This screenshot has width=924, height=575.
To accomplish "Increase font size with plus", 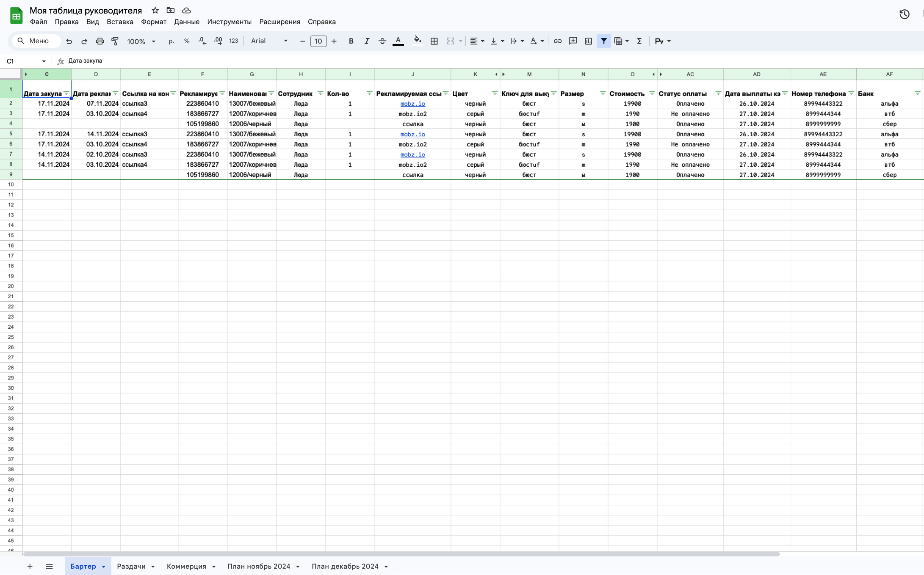I will point(334,41).
